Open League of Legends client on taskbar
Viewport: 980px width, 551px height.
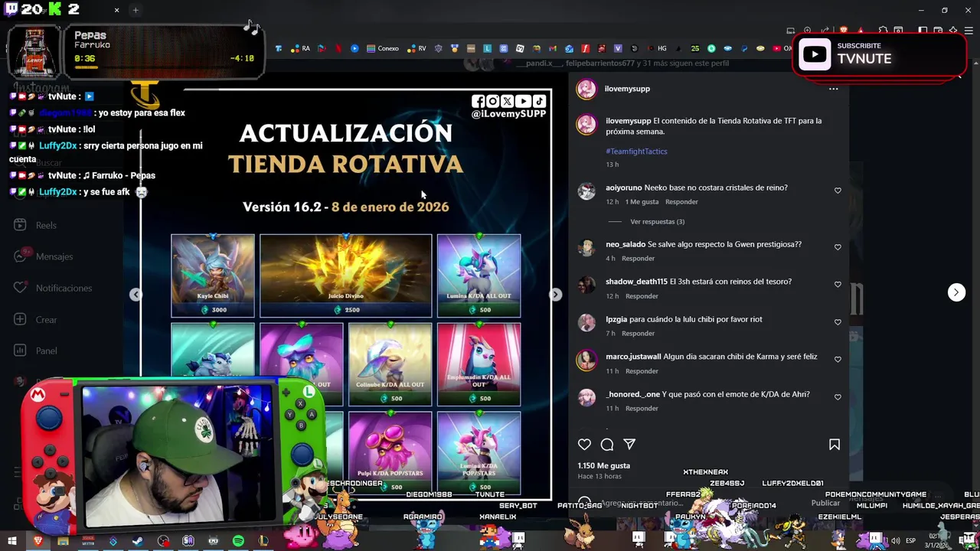263,541
